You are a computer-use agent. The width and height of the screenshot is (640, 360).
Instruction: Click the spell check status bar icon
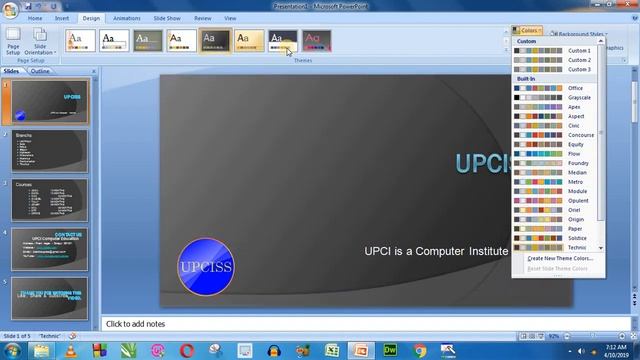click(72, 336)
